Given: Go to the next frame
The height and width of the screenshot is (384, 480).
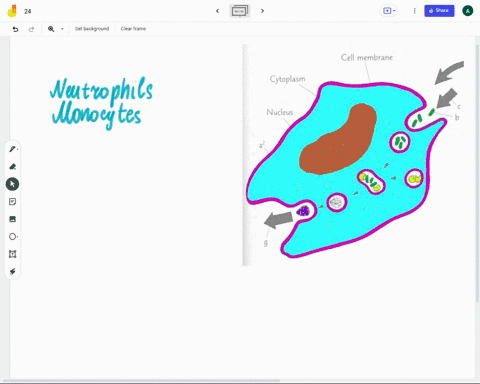Looking at the screenshot, I should (262, 11).
